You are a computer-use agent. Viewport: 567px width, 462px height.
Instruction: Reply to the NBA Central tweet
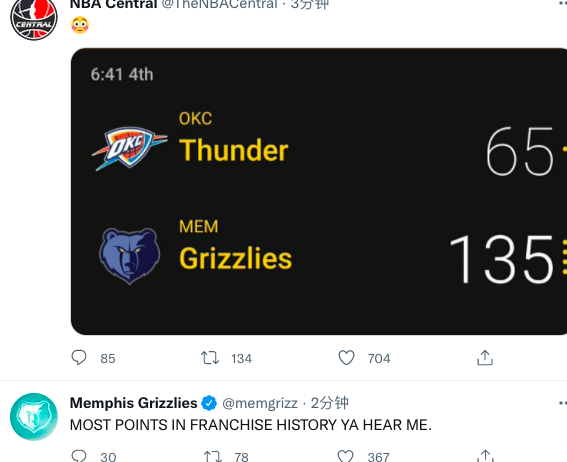coord(78,358)
